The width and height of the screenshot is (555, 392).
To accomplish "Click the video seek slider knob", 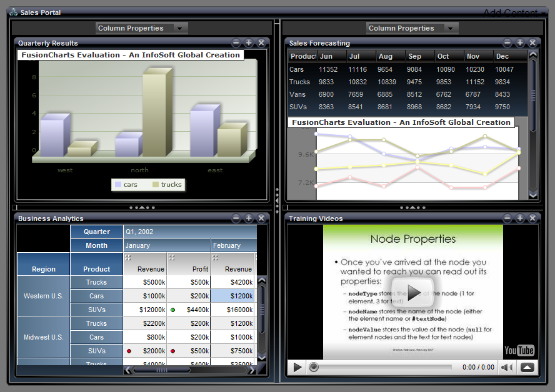I will (313, 367).
